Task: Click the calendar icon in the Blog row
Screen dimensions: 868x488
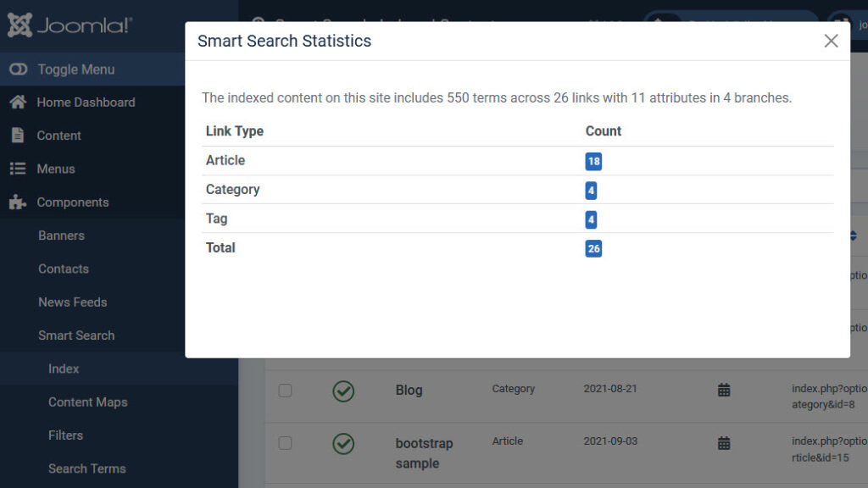Action: [x=724, y=390]
